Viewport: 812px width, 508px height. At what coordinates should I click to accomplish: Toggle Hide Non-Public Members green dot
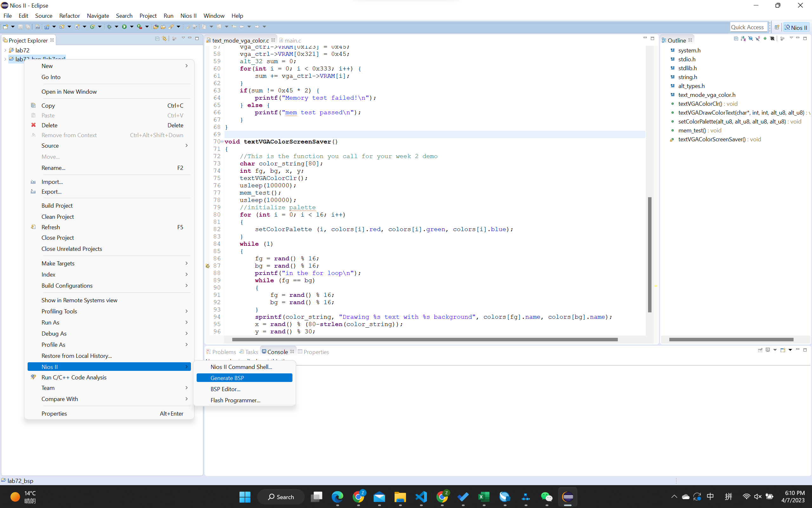pos(765,39)
